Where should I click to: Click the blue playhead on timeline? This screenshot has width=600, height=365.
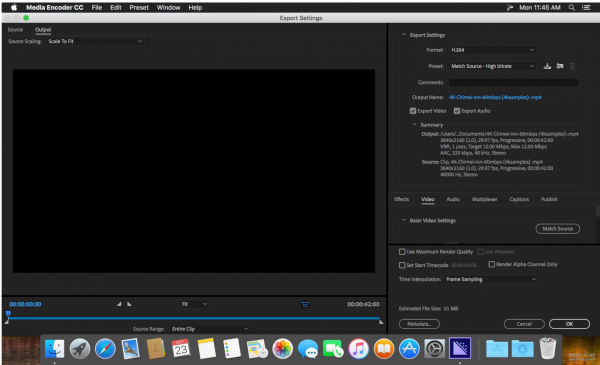[x=8, y=314]
